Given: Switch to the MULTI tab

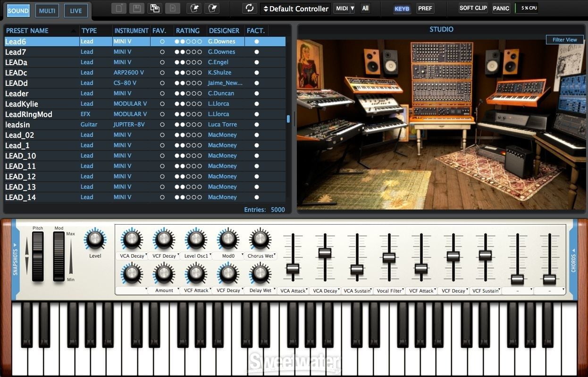Looking at the screenshot, I should [47, 10].
